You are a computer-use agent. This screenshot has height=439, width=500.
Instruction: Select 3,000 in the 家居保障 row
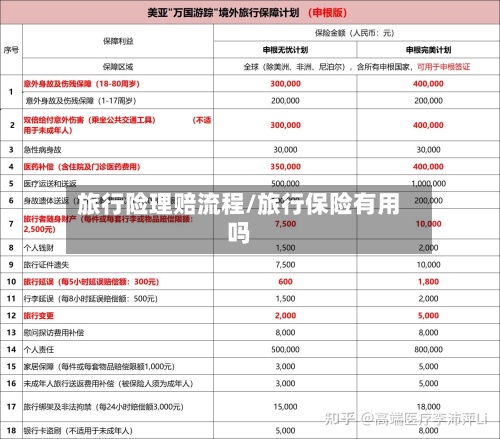pos(285,367)
